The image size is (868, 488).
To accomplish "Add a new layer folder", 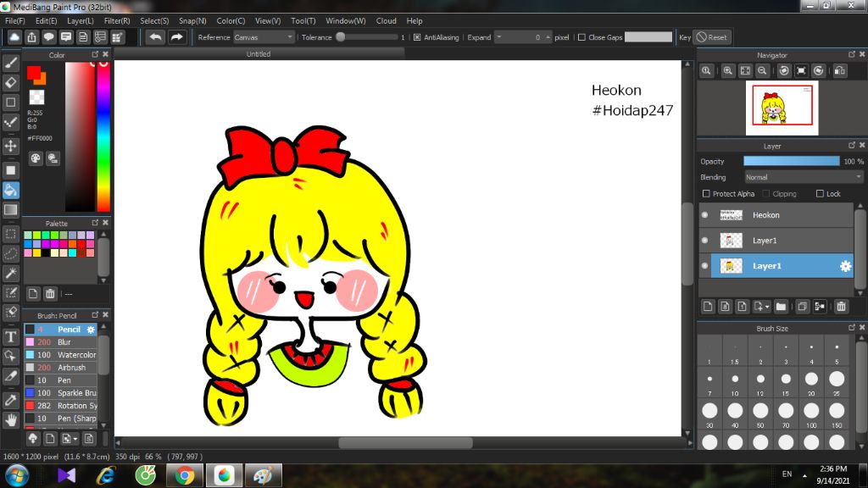I will coord(781,307).
